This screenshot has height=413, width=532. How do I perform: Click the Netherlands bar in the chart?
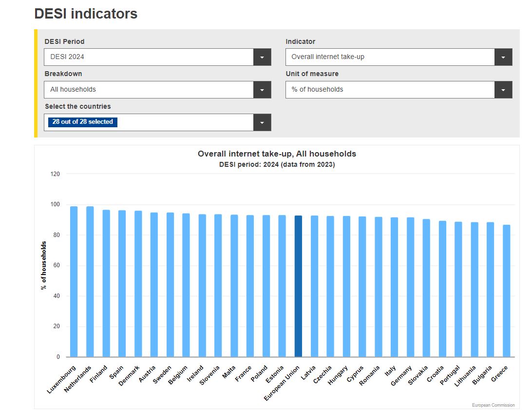tap(90, 281)
